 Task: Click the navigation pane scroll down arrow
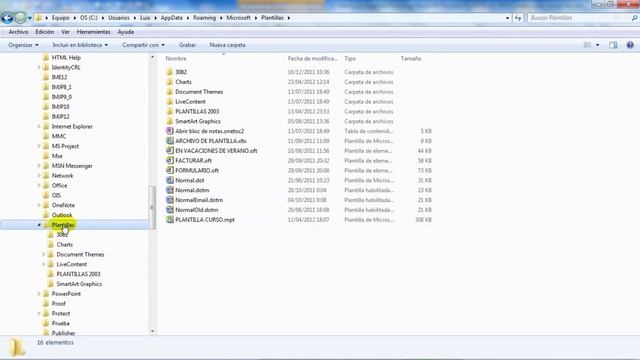(x=153, y=331)
